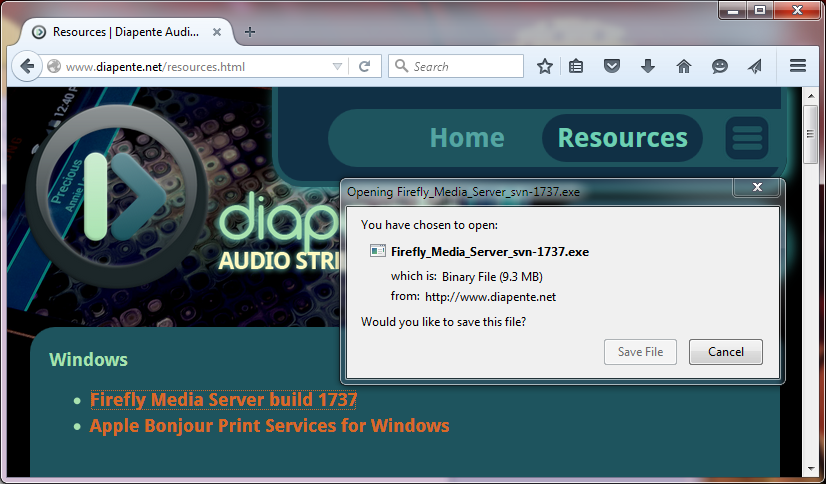826x484 pixels.
Task: Go to Firefox Home icon
Action: [x=684, y=67]
